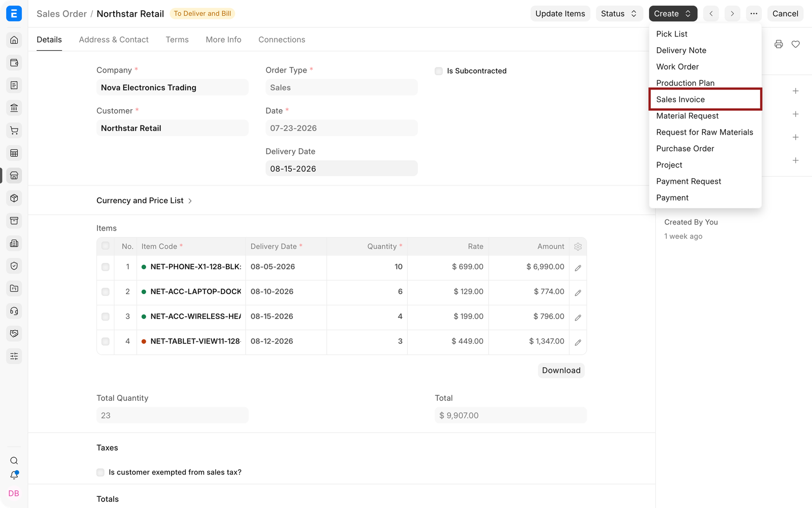Click the blue app logo
Viewport: 812px width, 508px height.
point(14,14)
